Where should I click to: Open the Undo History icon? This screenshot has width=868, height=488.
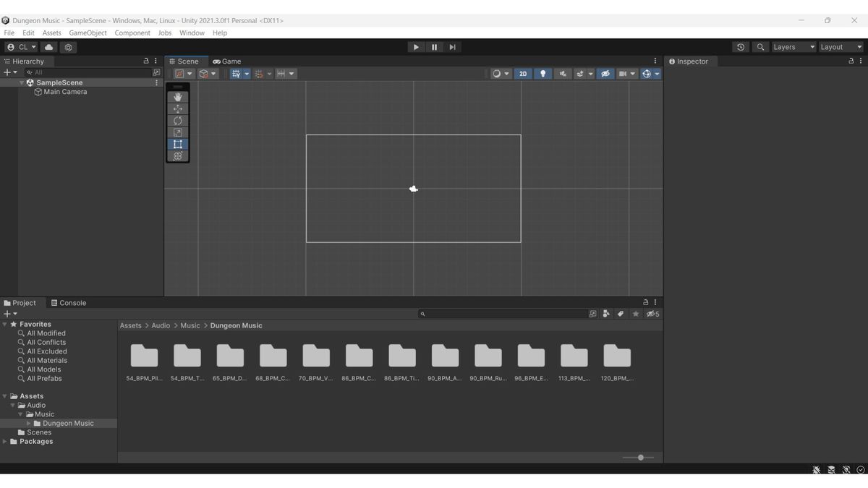tap(740, 47)
